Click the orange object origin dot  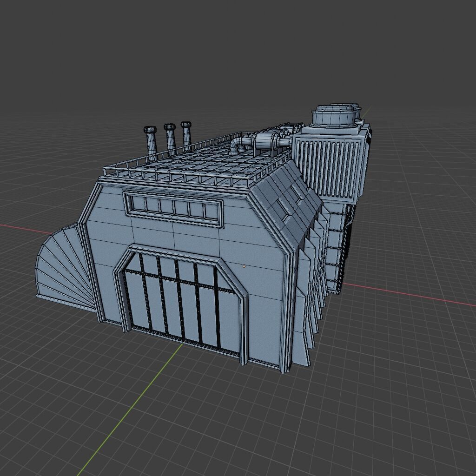[x=244, y=266]
